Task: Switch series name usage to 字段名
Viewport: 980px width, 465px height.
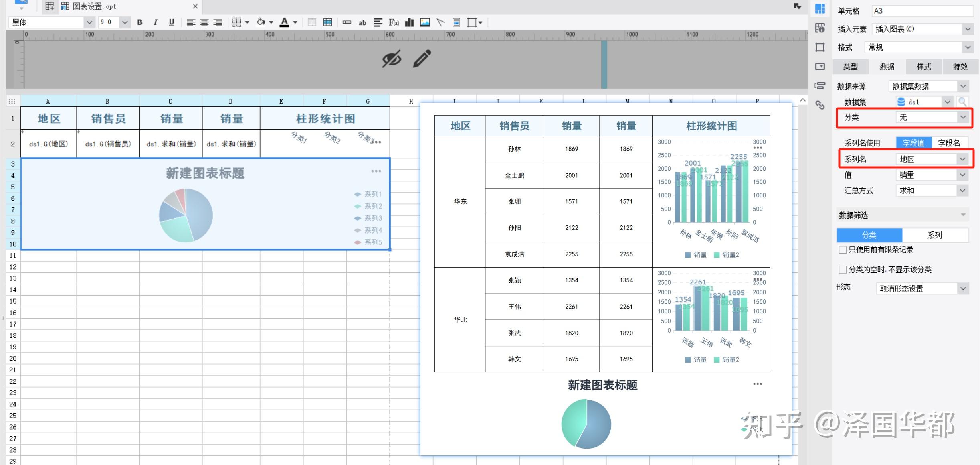Action: [x=950, y=142]
